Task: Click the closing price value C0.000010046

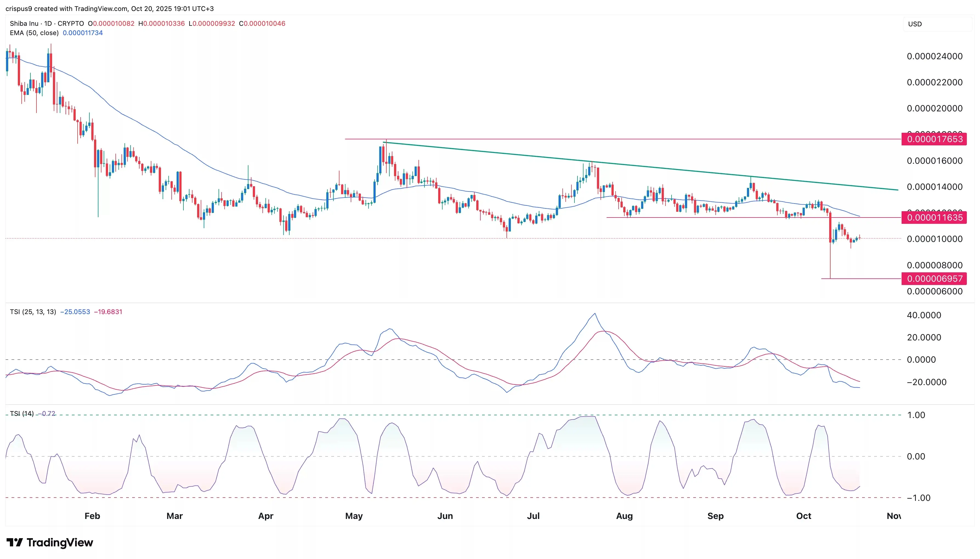Action: (x=262, y=23)
